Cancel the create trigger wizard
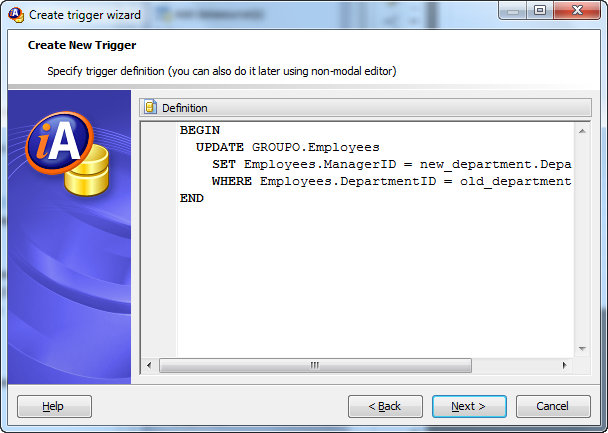The width and height of the screenshot is (608, 433). coord(553,406)
